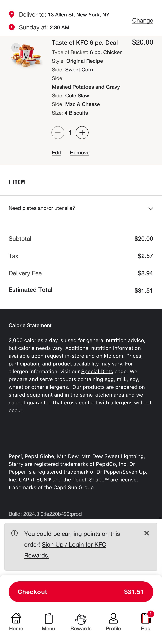Dismiss the rewards points banner
Screen dimensions: 162x644
coord(147,533)
